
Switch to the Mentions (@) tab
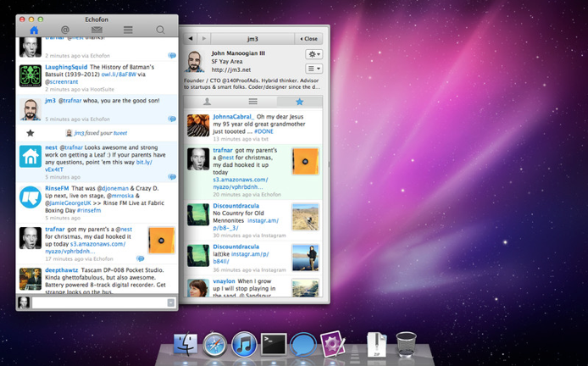tap(65, 30)
